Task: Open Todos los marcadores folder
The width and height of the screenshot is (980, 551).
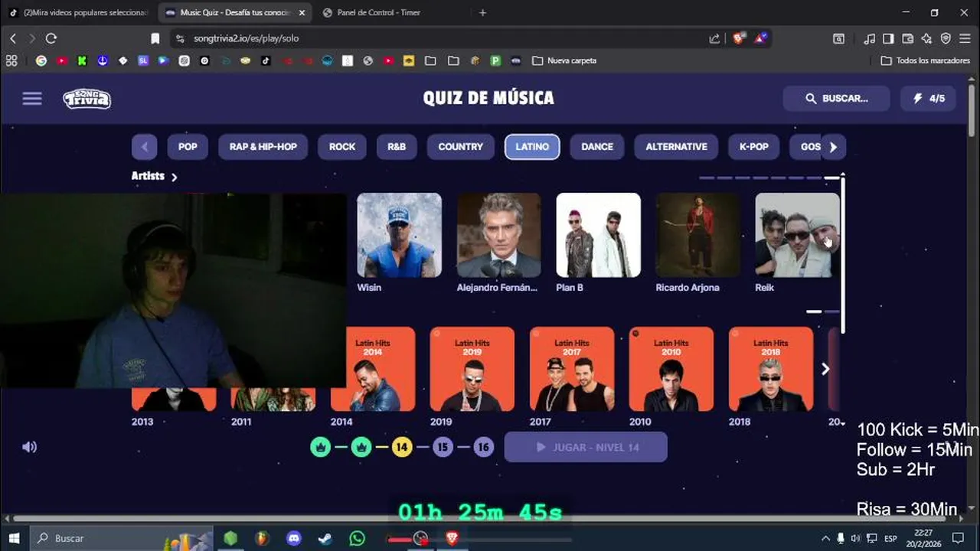Action: pos(925,60)
